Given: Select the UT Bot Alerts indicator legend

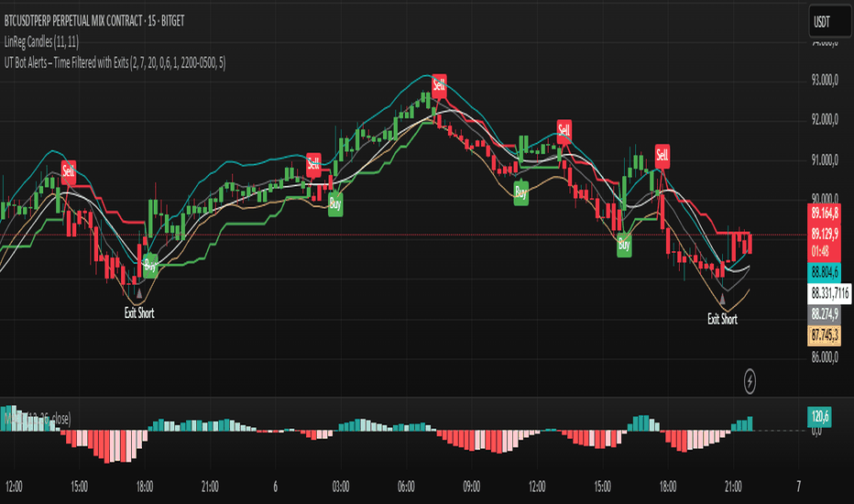Looking at the screenshot, I should point(115,62).
